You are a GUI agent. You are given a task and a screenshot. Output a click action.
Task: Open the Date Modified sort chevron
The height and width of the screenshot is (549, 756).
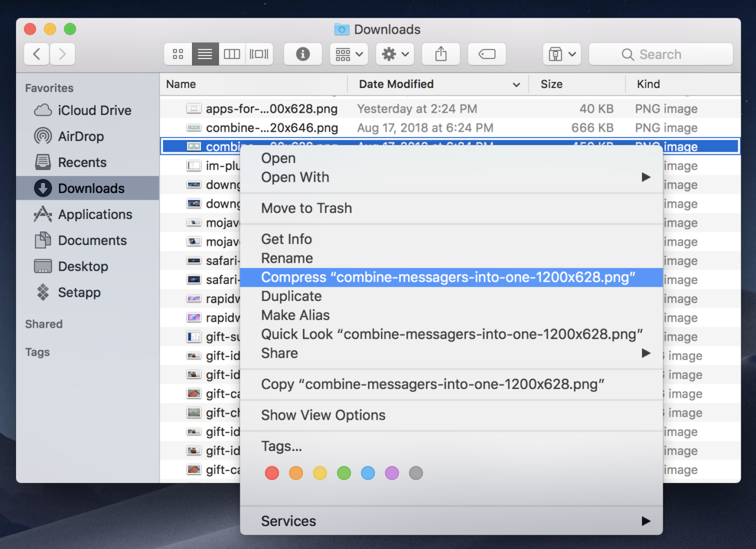[x=516, y=84]
